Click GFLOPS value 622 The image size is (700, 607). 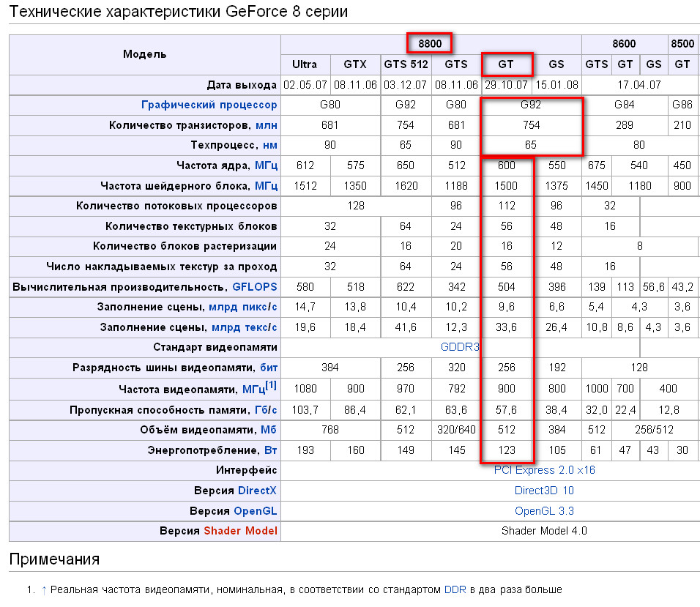tap(406, 288)
